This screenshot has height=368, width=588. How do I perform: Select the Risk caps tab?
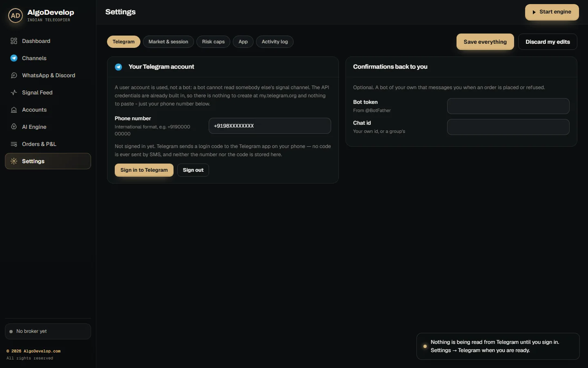213,42
